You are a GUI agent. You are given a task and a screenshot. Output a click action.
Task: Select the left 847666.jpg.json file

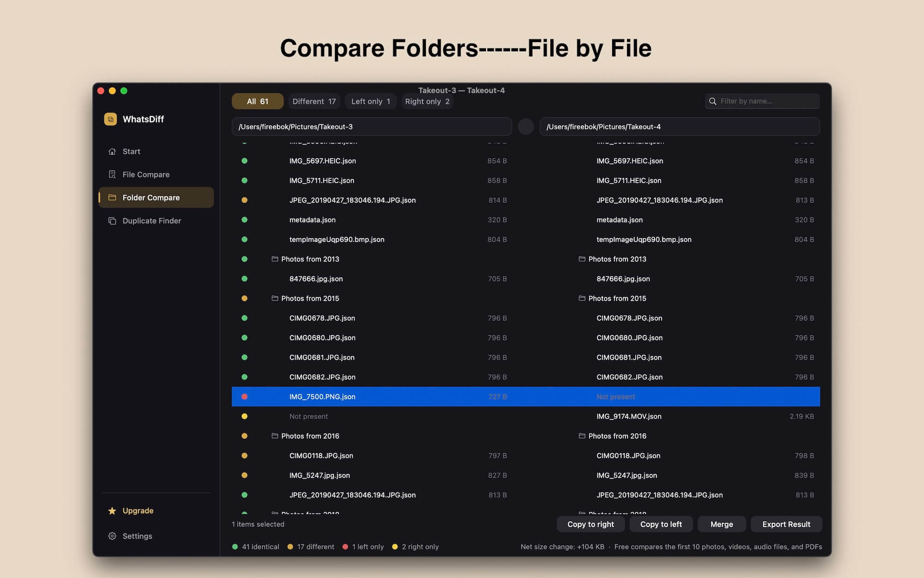click(316, 279)
